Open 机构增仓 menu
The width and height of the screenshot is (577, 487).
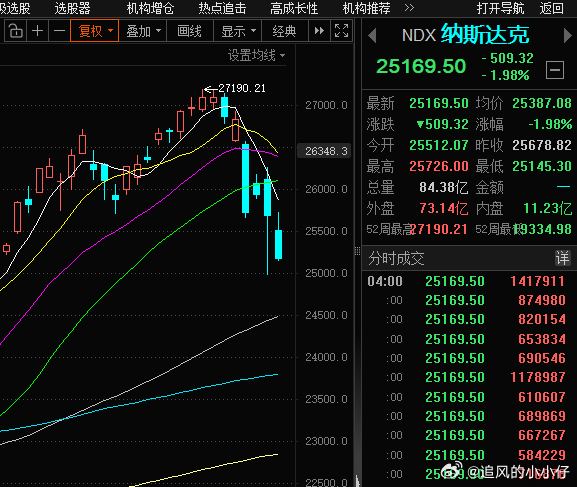(150, 8)
